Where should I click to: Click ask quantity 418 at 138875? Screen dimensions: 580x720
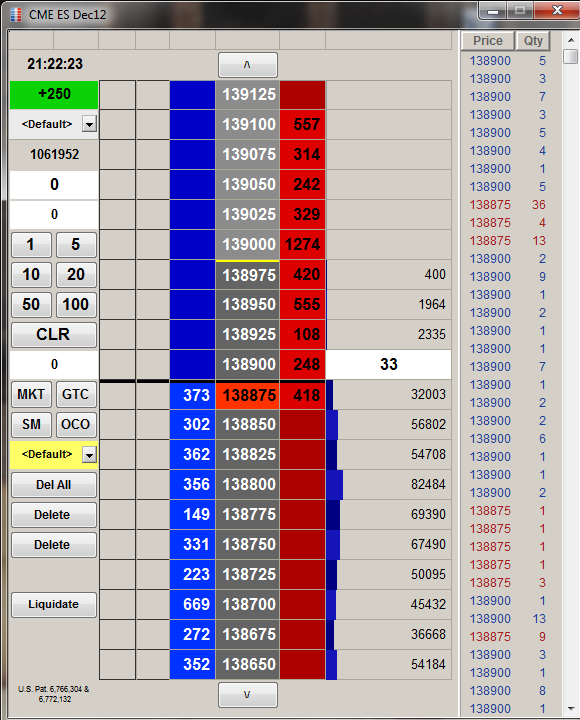[303, 395]
